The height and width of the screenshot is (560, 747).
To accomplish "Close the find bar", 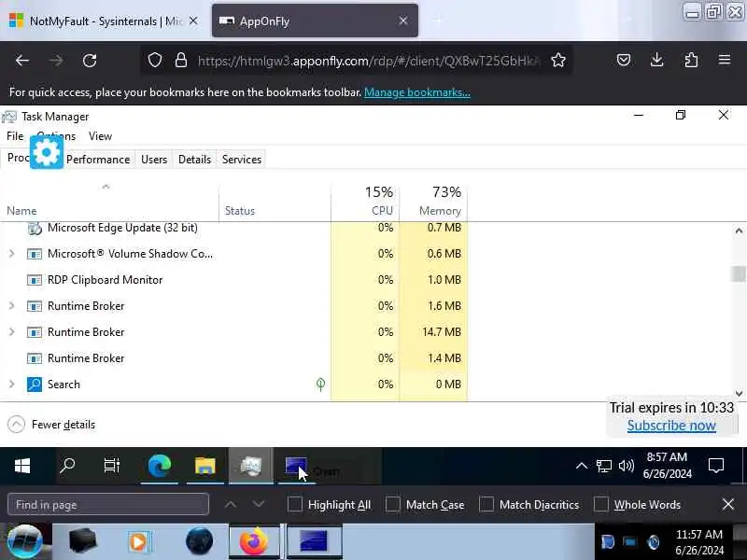I will tap(728, 504).
